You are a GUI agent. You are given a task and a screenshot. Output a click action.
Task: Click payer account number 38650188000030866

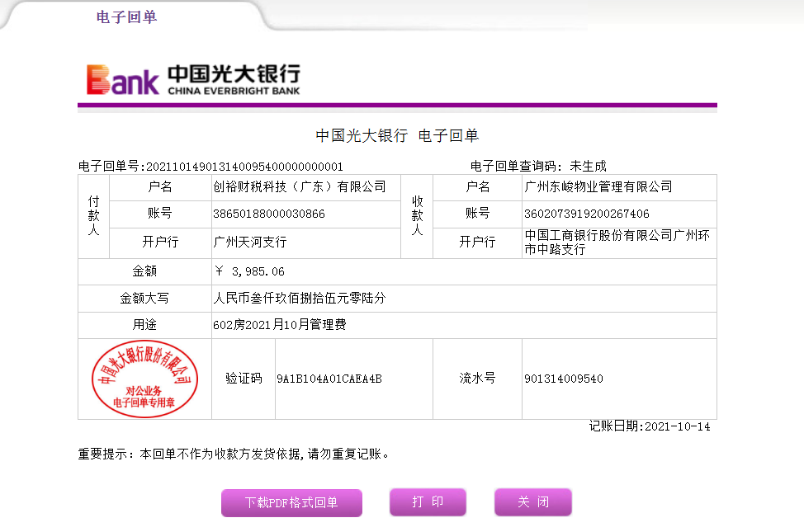click(x=269, y=214)
